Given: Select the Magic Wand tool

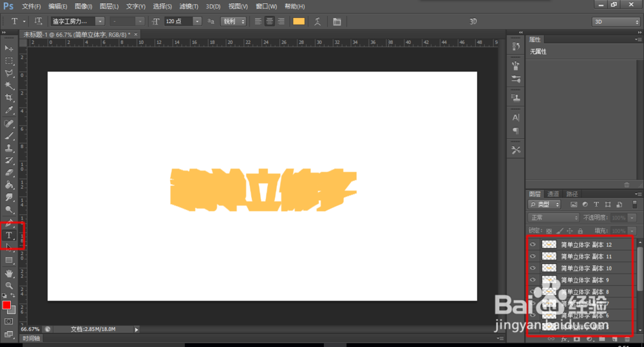Looking at the screenshot, I should pyautogui.click(x=8, y=86).
